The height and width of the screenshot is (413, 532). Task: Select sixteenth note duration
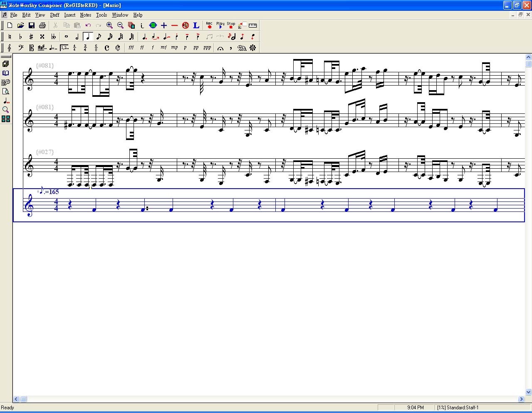tap(109, 37)
